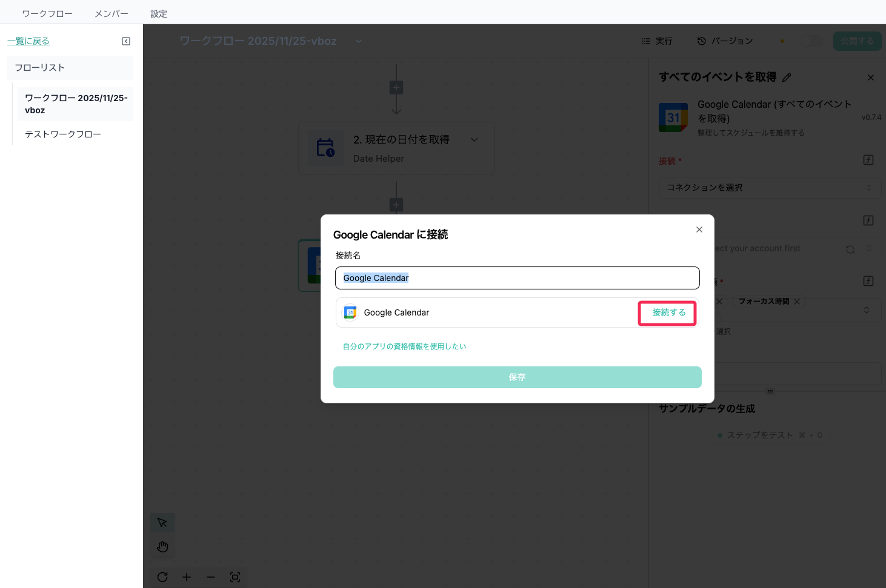Select テストワークフロー in the flow list

coord(63,134)
